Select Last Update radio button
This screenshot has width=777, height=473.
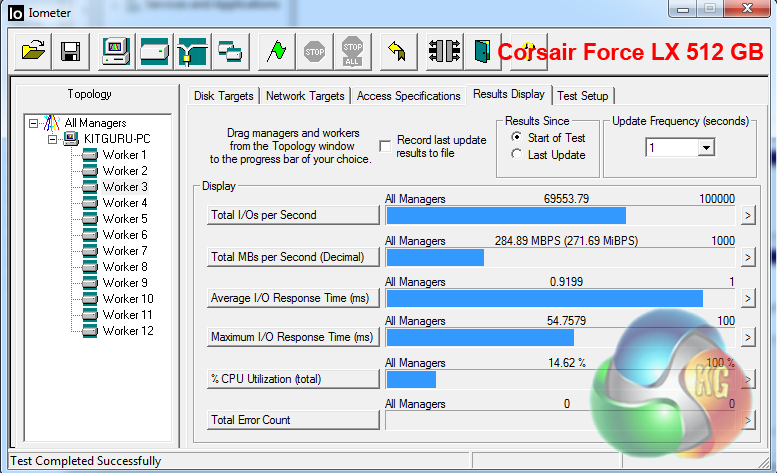(x=516, y=154)
